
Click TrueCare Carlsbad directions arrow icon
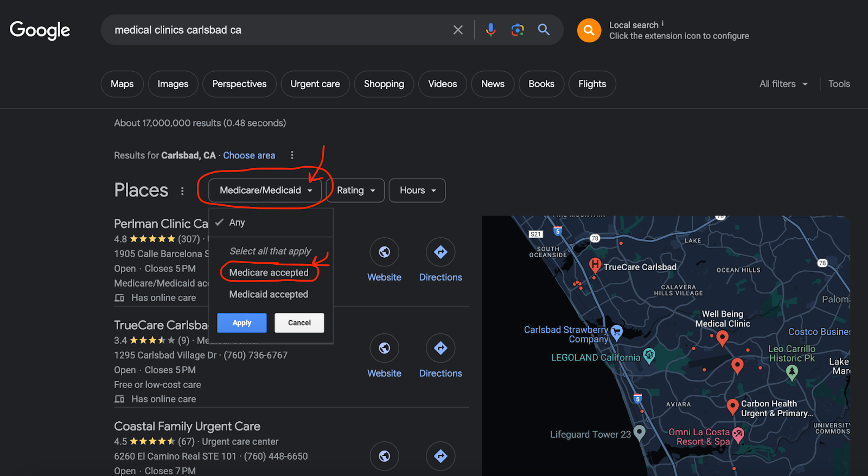tap(441, 348)
